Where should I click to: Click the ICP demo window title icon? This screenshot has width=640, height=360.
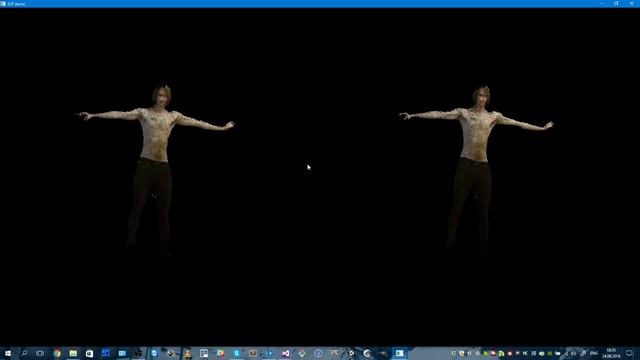[x=4, y=4]
